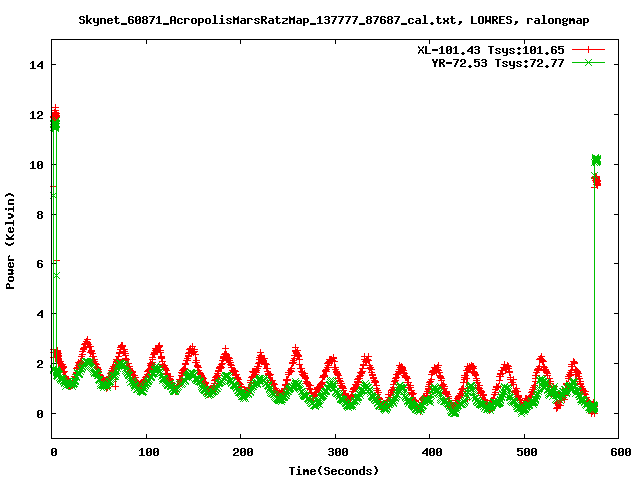Viewport: 640px width, 480px height.
Task: Click the y-axis tick label 10
Action: tap(36, 164)
